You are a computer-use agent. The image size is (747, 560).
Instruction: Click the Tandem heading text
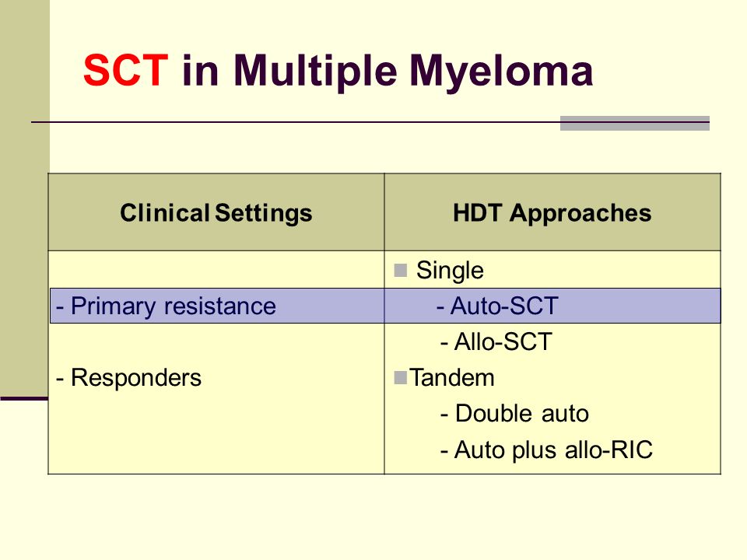tap(451, 378)
